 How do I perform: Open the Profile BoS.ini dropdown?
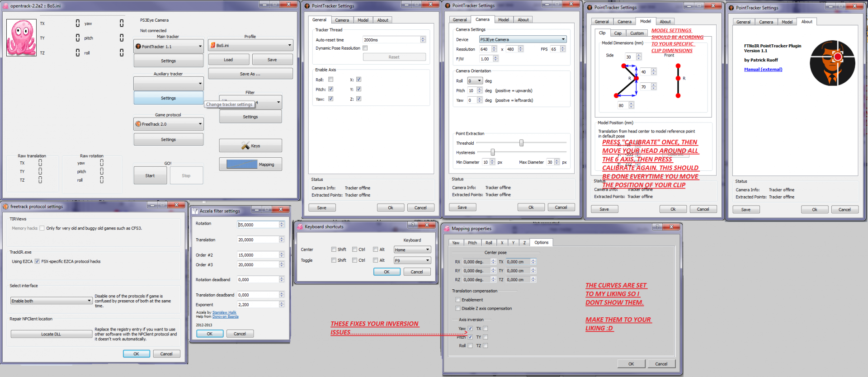(250, 45)
